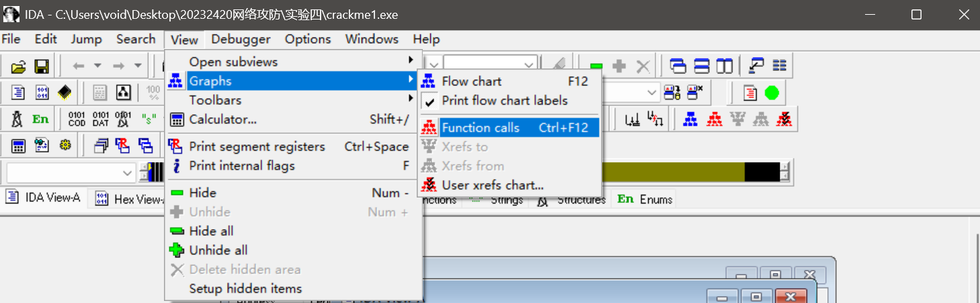Open back navigation history dropdown arrow
This screenshot has height=303, width=980.
coord(97,66)
